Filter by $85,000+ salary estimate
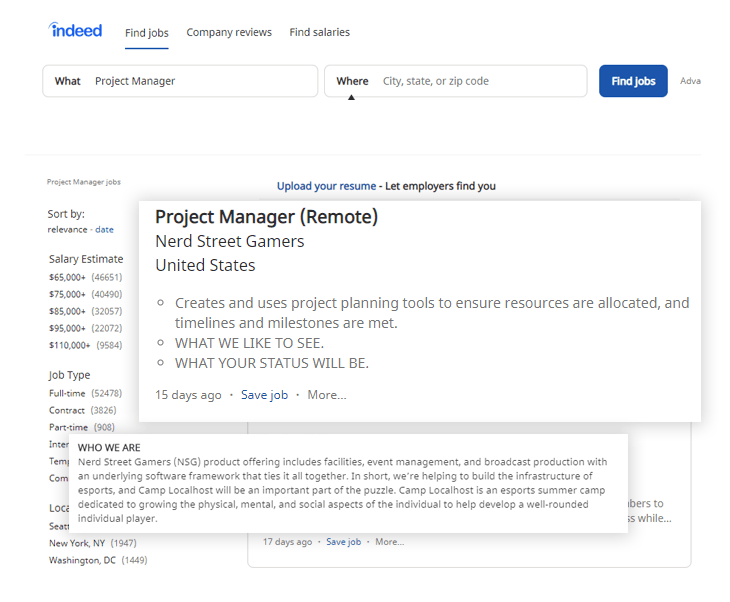Viewport: 730px width, 602px height. (86, 311)
